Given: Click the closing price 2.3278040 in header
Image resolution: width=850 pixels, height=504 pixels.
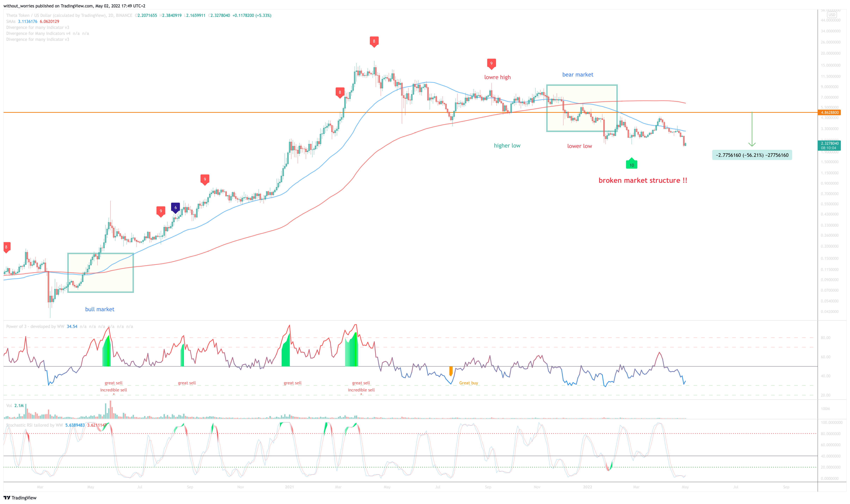Looking at the screenshot, I should tap(220, 16).
